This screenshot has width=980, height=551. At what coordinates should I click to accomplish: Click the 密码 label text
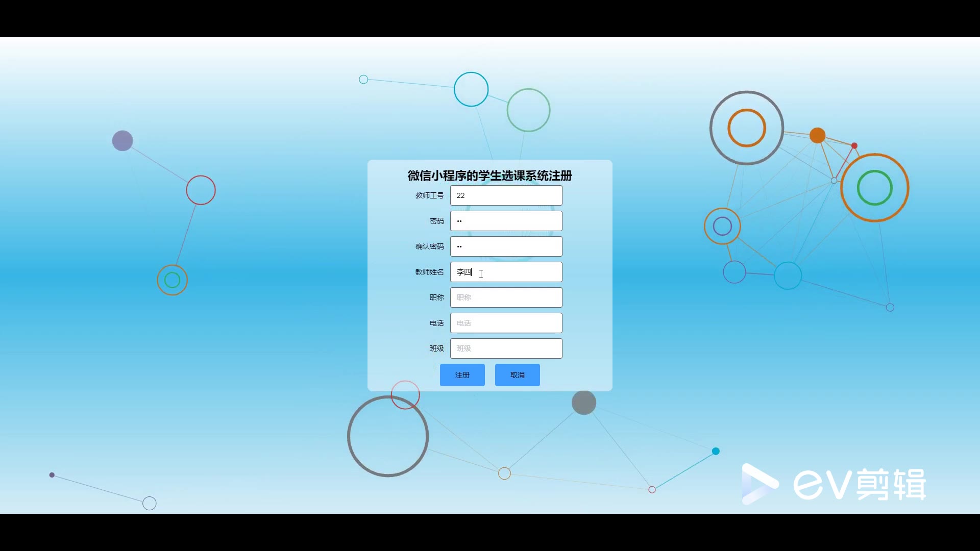pyautogui.click(x=436, y=221)
